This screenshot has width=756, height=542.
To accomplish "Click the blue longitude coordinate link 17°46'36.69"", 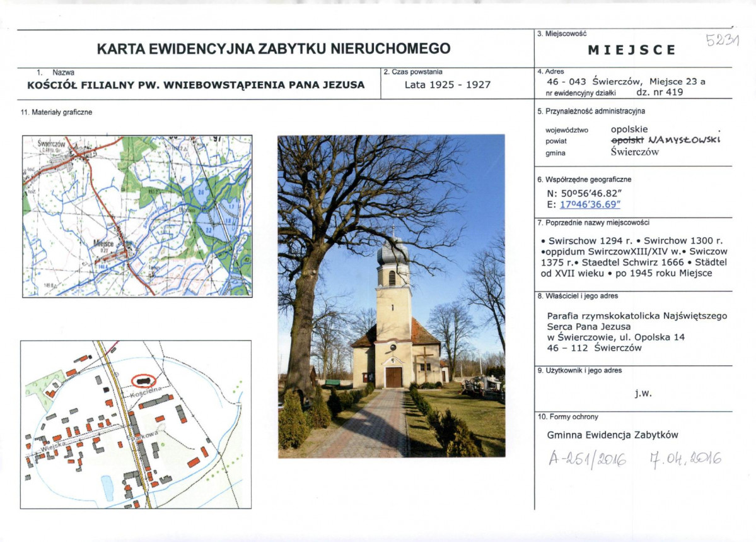I will tap(590, 204).
